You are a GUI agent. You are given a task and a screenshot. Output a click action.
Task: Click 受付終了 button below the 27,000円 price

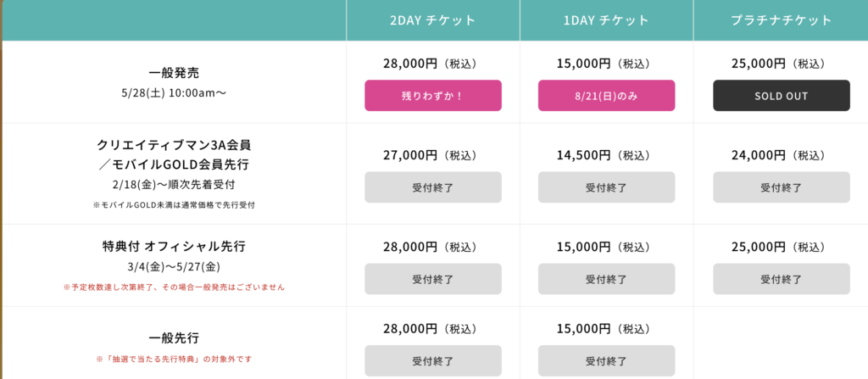[x=433, y=187]
